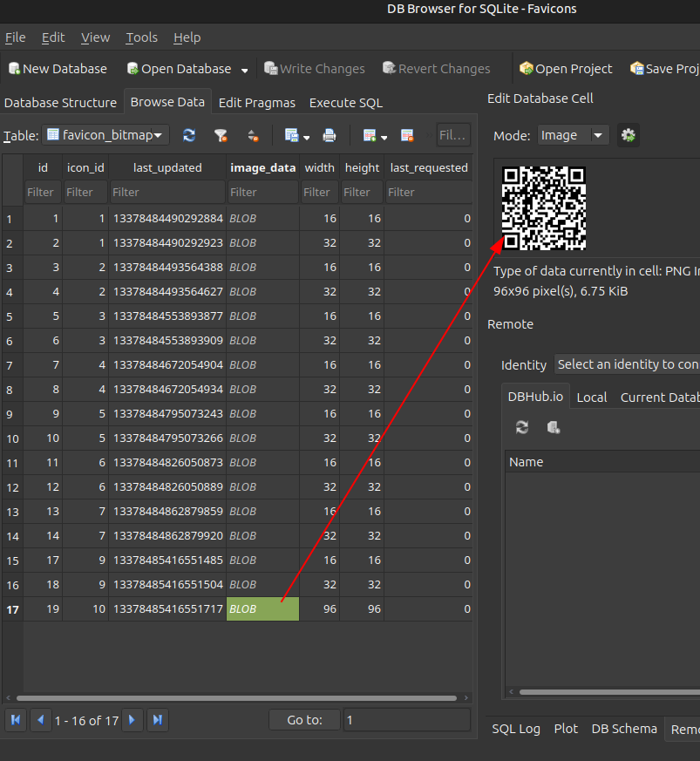700x761 pixels.
Task: Refresh the DBHub.io remote list
Action: pos(522,427)
